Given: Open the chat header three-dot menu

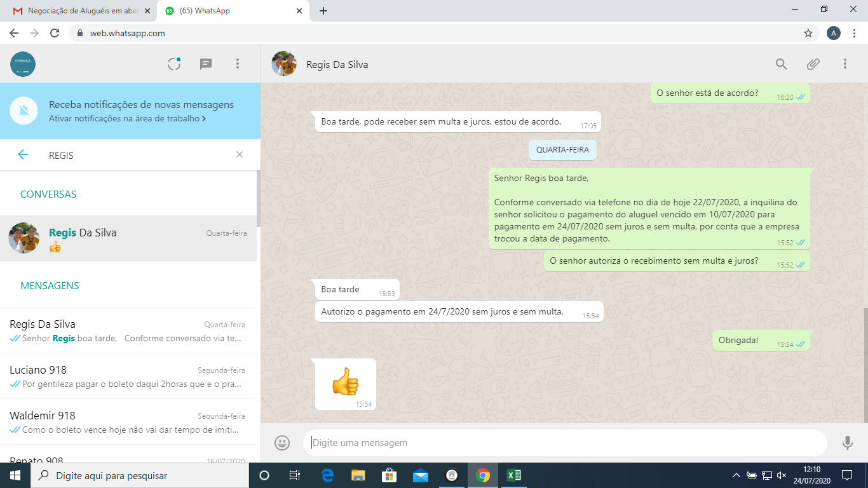Looking at the screenshot, I should click(844, 64).
